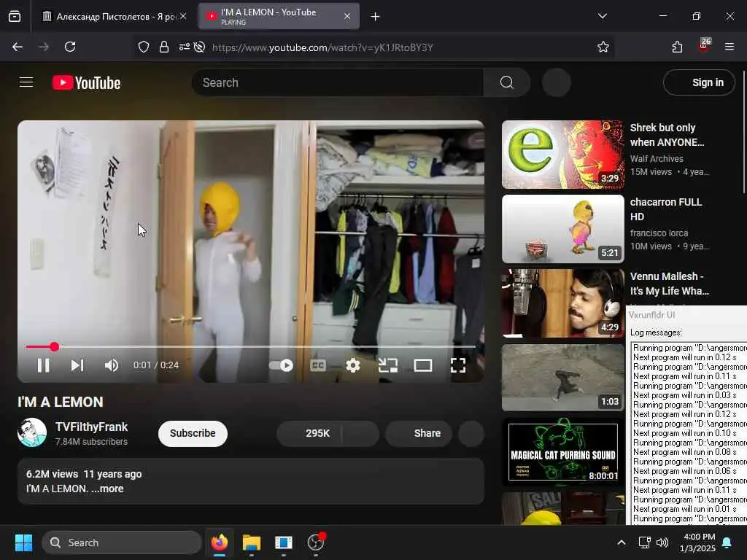
Task: Open Firefox from the taskbar
Action: [x=219, y=542]
